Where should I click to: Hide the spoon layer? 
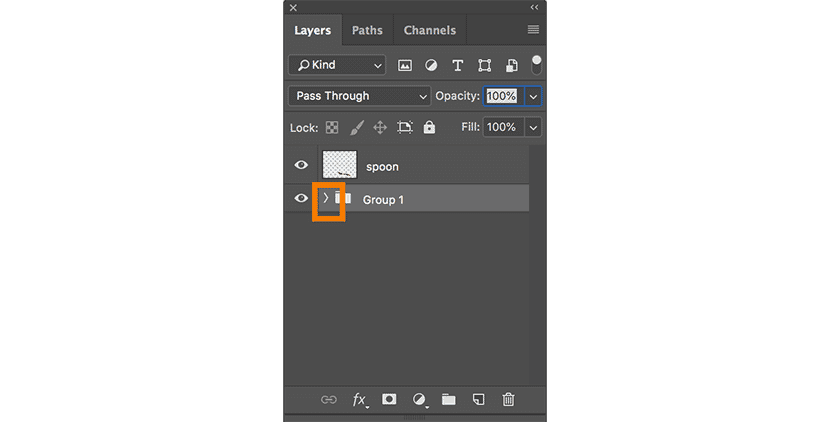pyautogui.click(x=301, y=165)
